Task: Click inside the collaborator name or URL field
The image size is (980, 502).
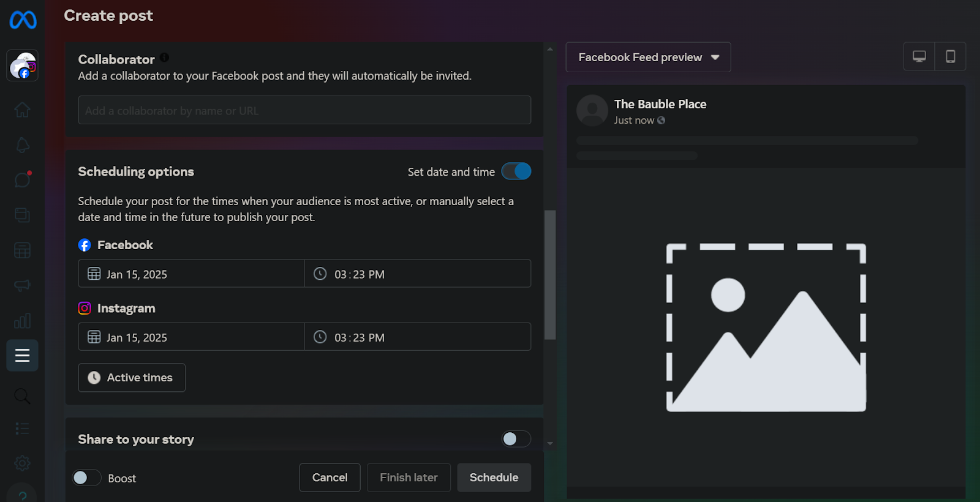Action: click(304, 110)
